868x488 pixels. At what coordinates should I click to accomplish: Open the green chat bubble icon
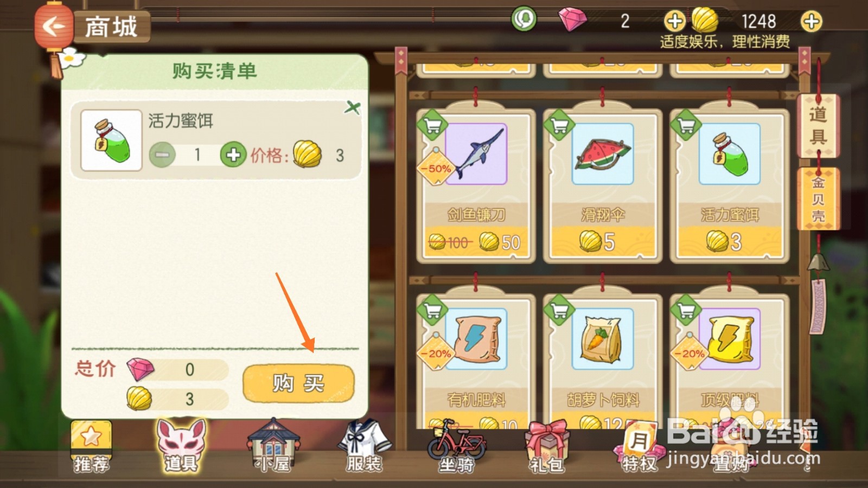(524, 20)
